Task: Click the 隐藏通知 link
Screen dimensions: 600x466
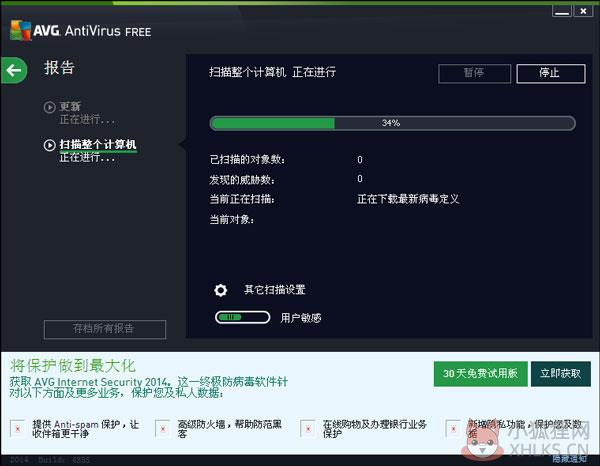Action: click(569, 458)
